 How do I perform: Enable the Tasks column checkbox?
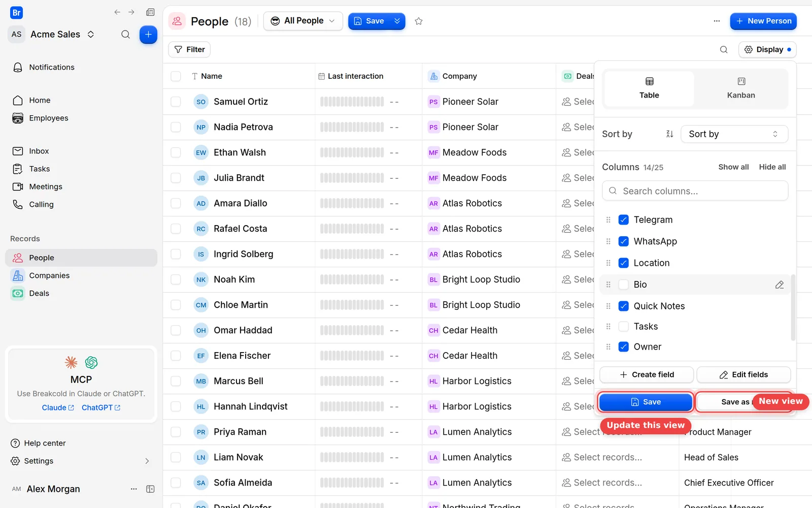[x=624, y=327]
